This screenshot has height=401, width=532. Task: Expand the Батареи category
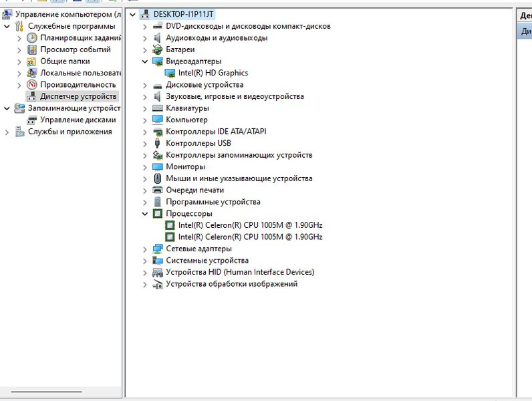coord(145,50)
